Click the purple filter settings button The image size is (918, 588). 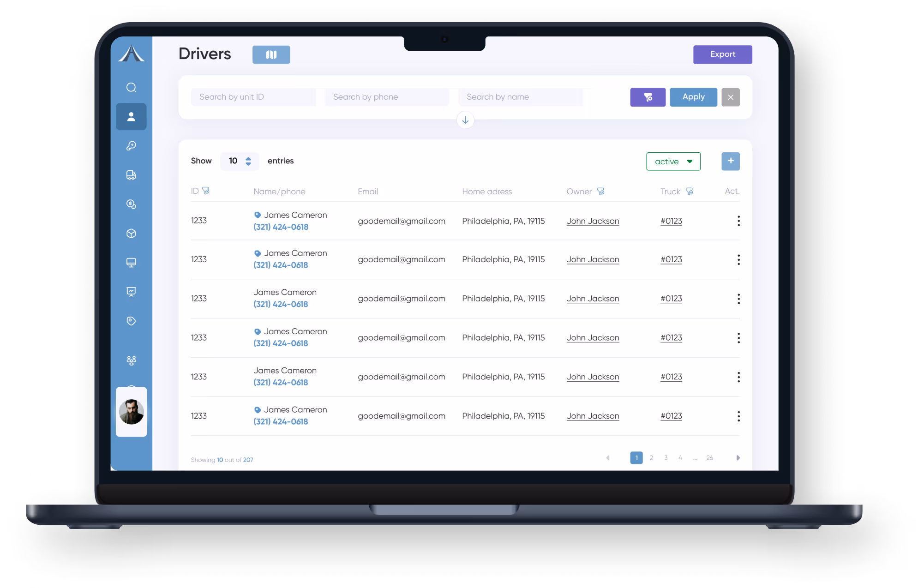pos(648,97)
